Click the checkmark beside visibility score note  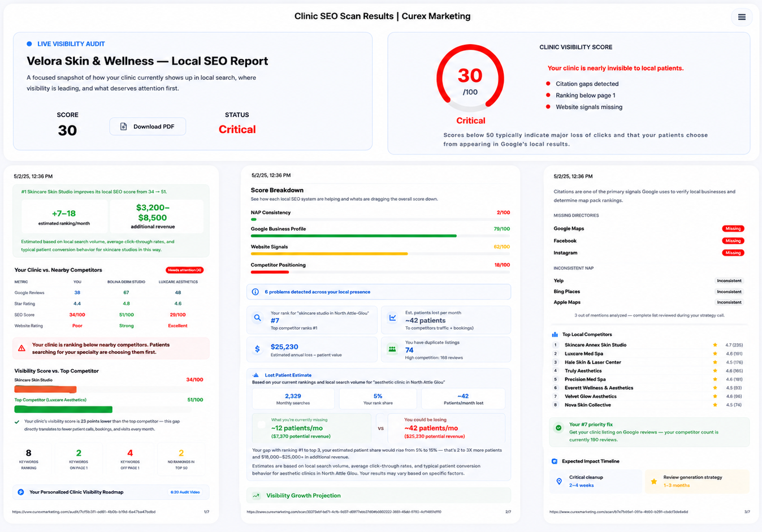[17, 422]
